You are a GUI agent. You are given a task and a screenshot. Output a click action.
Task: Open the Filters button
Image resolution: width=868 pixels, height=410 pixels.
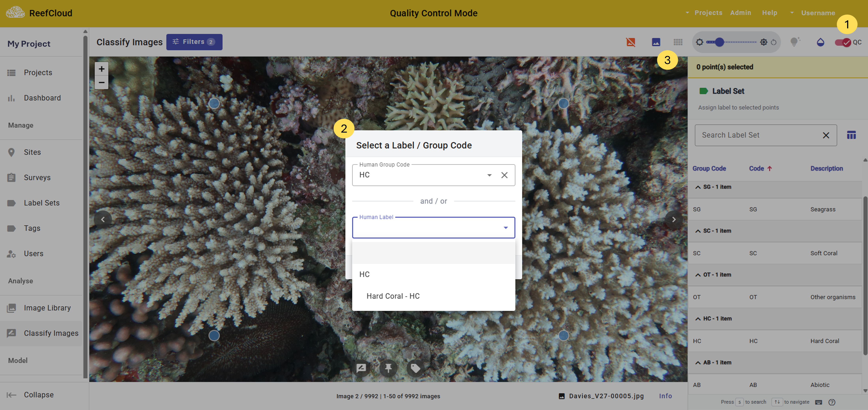pos(194,42)
